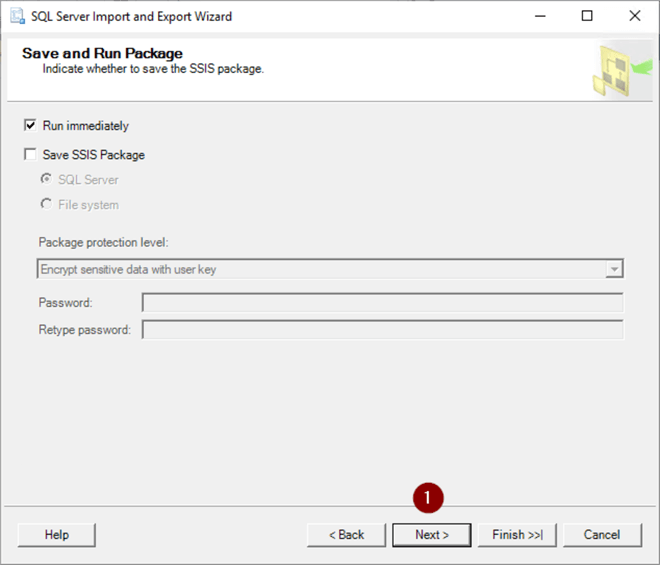660x565 pixels.
Task: Click the SSIS package graphic in header
Action: [623, 71]
